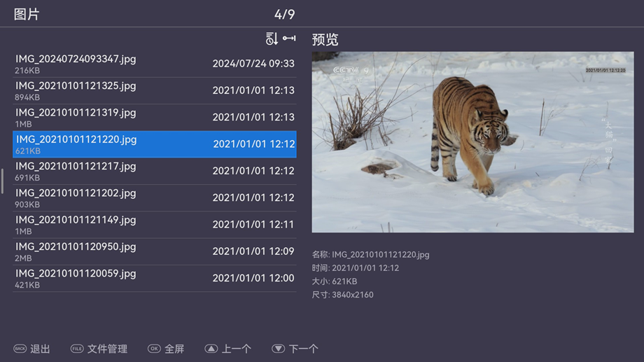
Task: Click the list scrollbar on left edge
Action: pyautogui.click(x=2, y=181)
